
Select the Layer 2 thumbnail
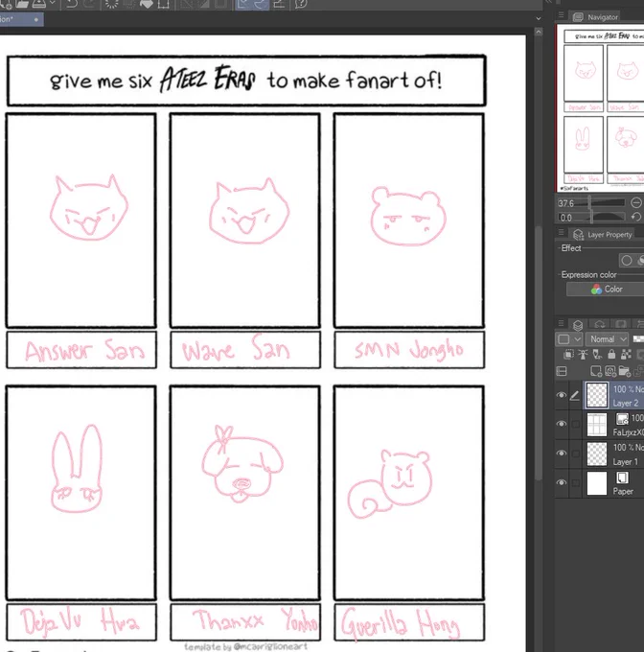pyautogui.click(x=597, y=395)
